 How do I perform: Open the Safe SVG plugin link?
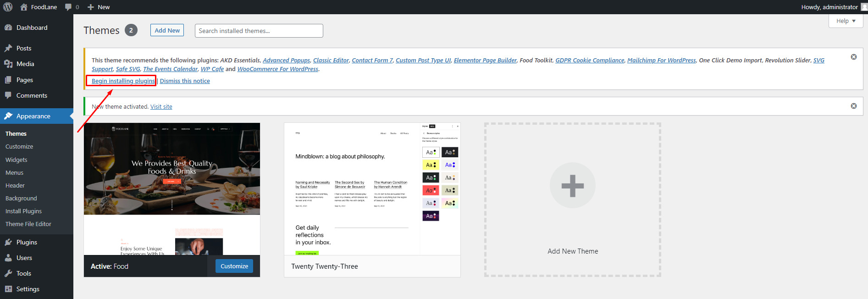pos(128,69)
